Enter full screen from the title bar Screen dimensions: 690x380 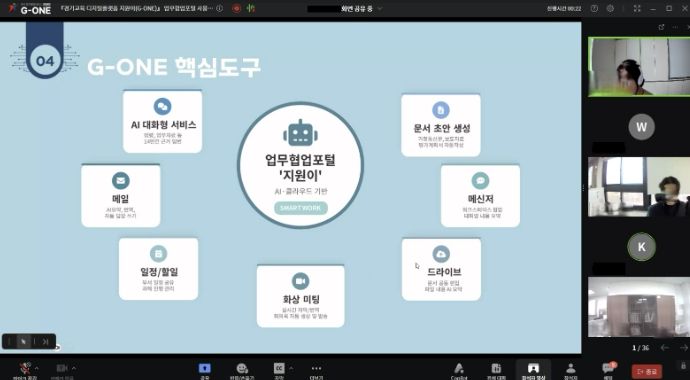637,8
